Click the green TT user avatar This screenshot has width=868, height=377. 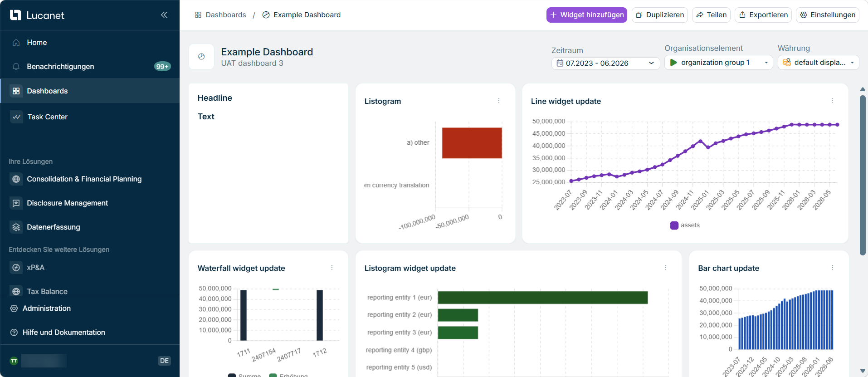(14, 361)
